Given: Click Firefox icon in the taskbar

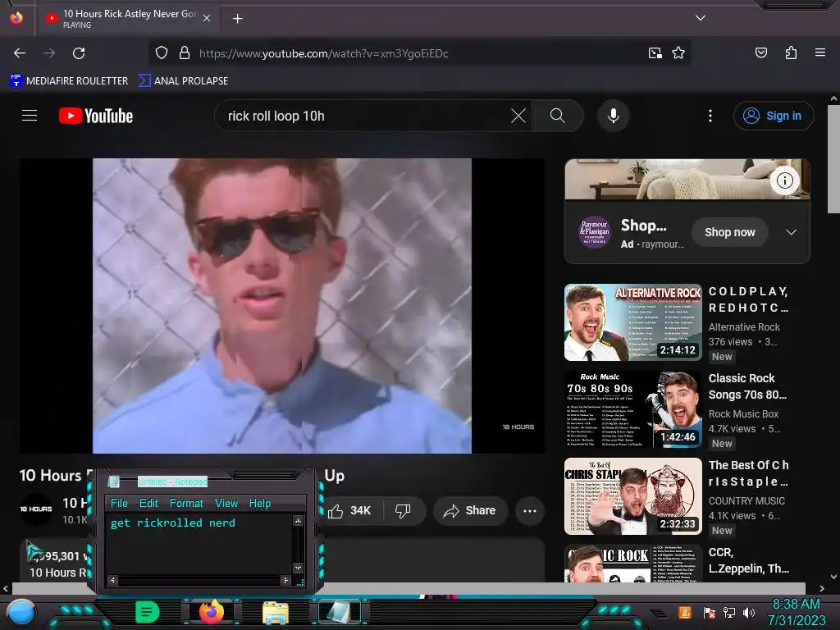Looking at the screenshot, I should tap(212, 612).
